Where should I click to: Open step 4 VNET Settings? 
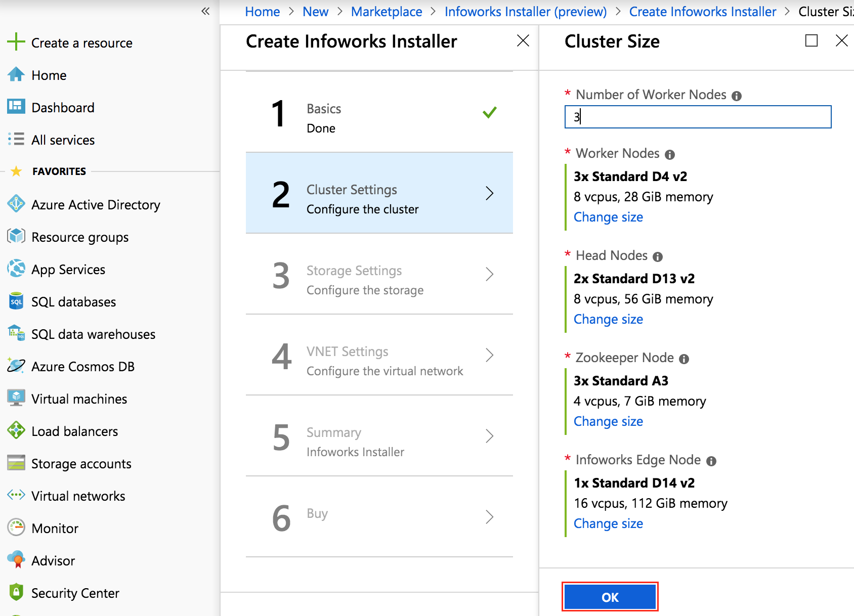pyautogui.click(x=379, y=355)
